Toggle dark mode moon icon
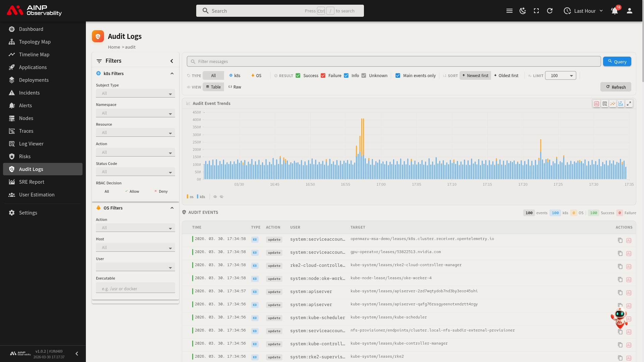This screenshot has height=362, width=644. click(x=523, y=11)
